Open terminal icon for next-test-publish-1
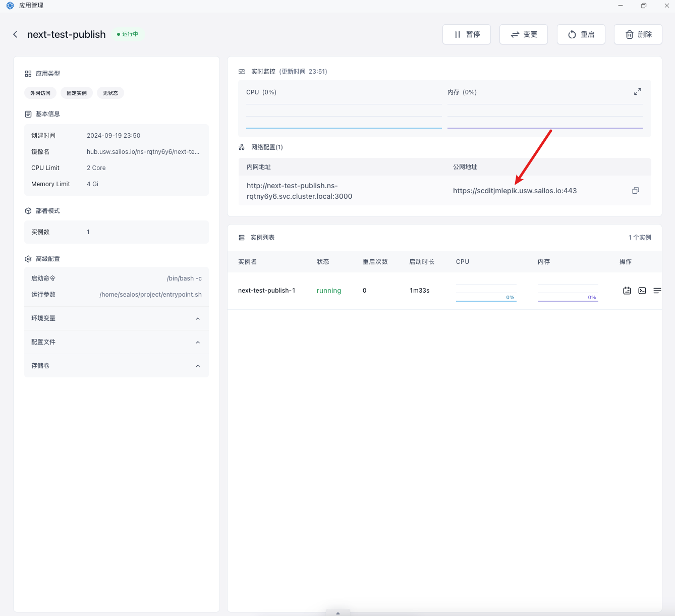675x616 pixels. coord(642,291)
